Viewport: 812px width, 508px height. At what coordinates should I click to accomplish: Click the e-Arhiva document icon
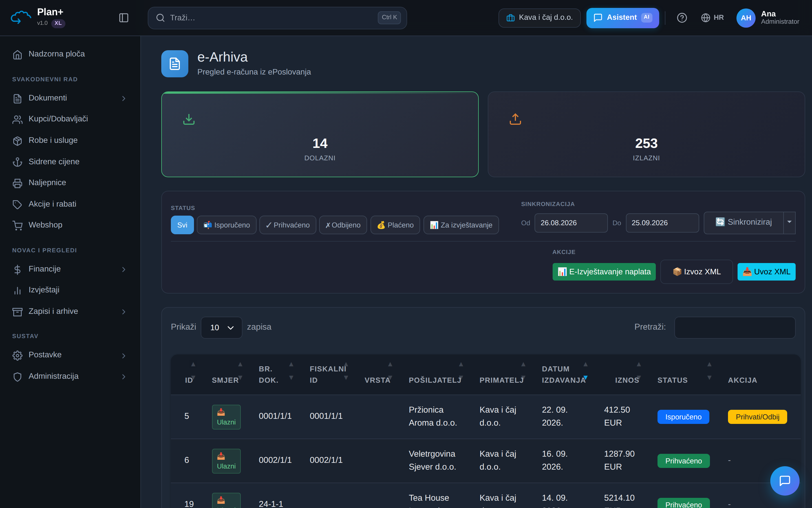[x=175, y=64]
